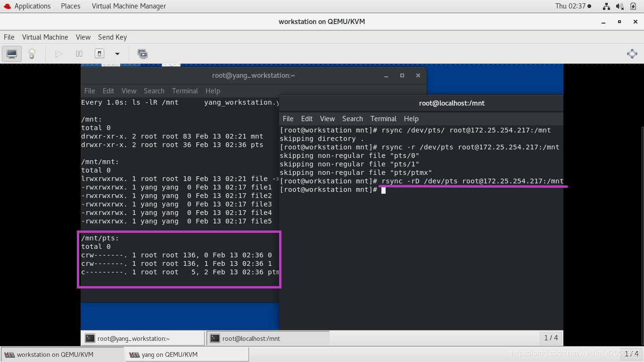Image resolution: width=644 pixels, height=362 pixels.
Task: Power on the virtual machine play icon
Action: tap(58, 54)
